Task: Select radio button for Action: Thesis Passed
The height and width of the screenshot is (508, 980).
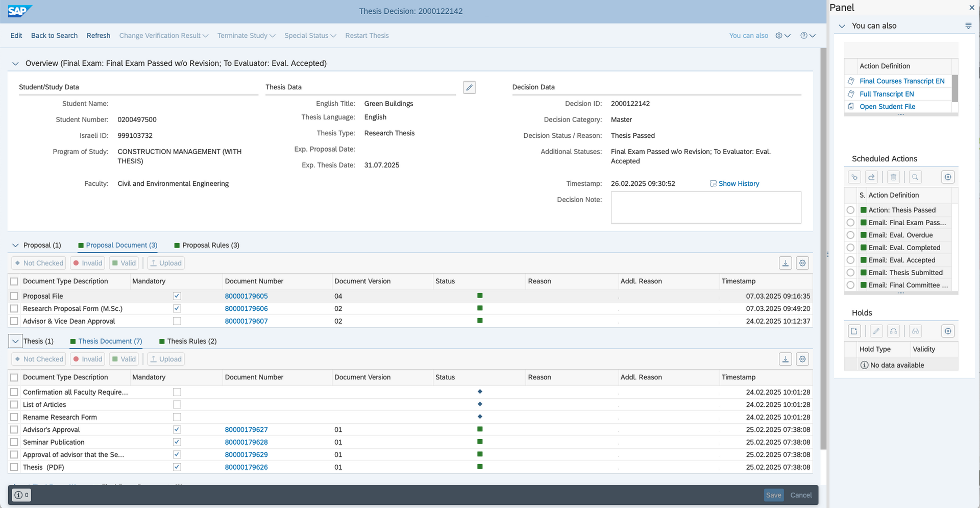Action: click(850, 210)
